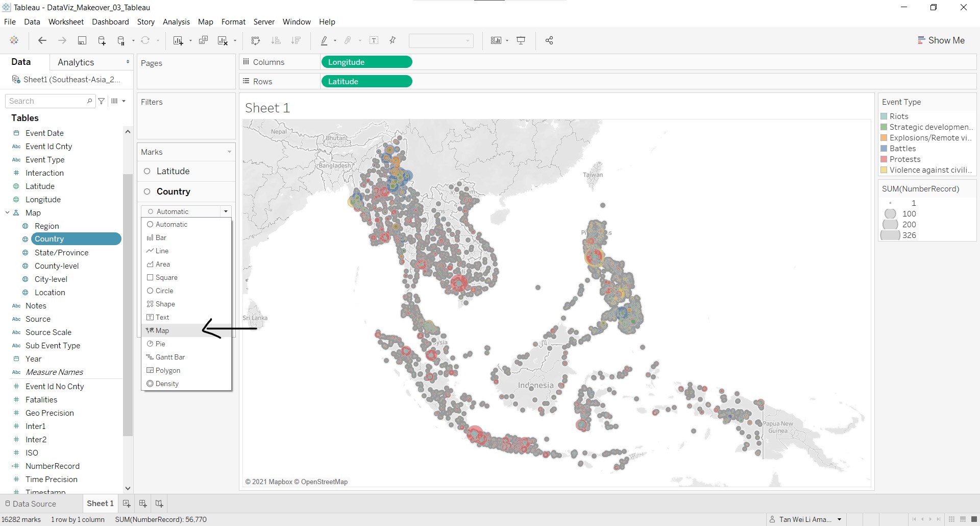Click the Undo back arrow

click(x=42, y=41)
